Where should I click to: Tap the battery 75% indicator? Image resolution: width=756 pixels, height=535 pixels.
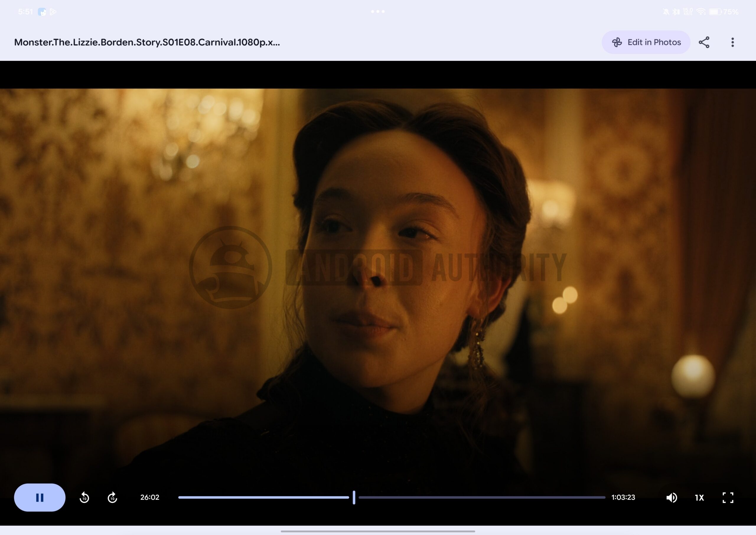coord(724,12)
